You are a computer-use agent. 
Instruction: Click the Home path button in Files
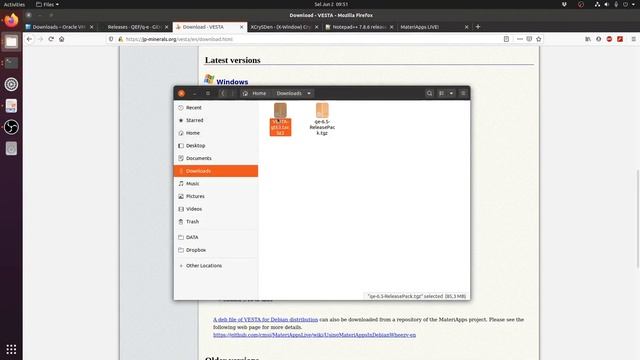(254, 93)
